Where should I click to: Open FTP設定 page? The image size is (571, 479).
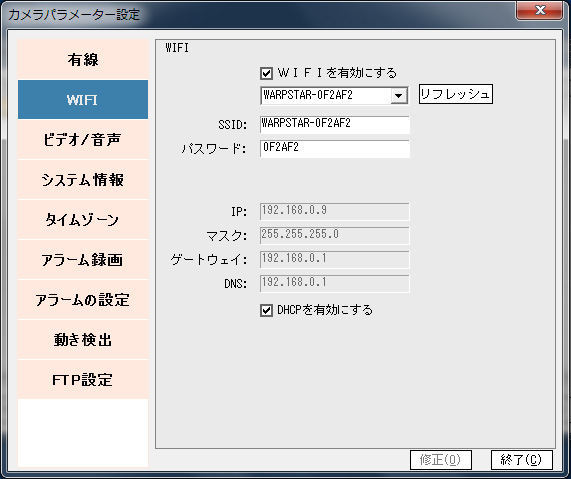pyautogui.click(x=83, y=380)
